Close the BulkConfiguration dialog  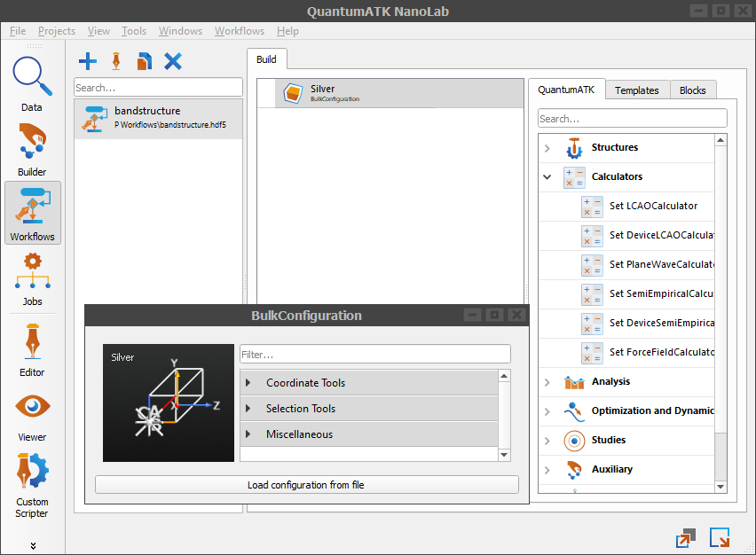pos(516,315)
